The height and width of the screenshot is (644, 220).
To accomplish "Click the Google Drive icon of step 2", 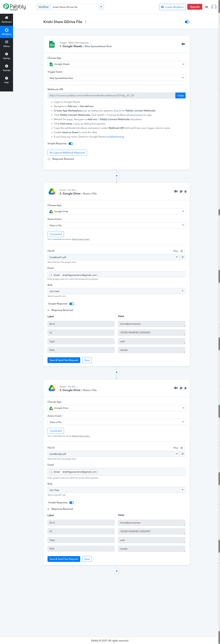I will pyautogui.click(x=52, y=192).
